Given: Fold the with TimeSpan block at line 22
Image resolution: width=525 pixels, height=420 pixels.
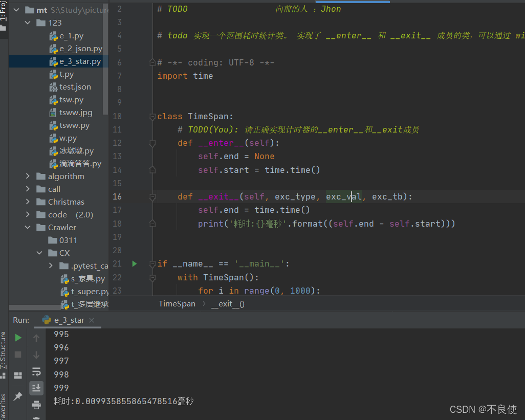Looking at the screenshot, I should tap(152, 277).
